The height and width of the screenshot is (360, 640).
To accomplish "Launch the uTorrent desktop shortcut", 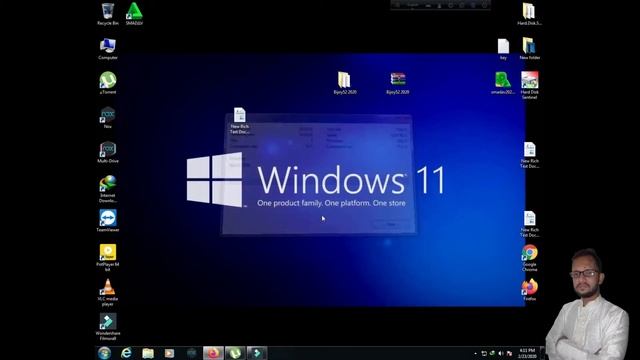I will pos(108,83).
